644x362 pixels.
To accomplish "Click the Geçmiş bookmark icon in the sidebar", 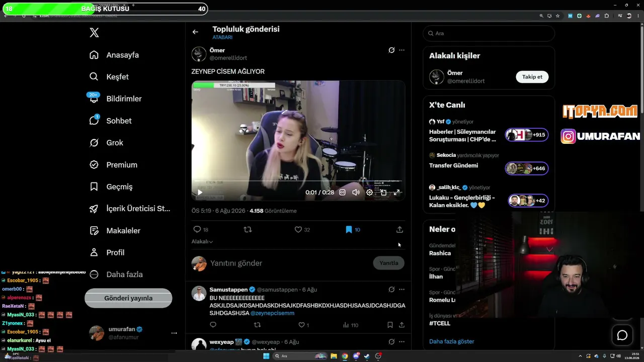I will [94, 187].
